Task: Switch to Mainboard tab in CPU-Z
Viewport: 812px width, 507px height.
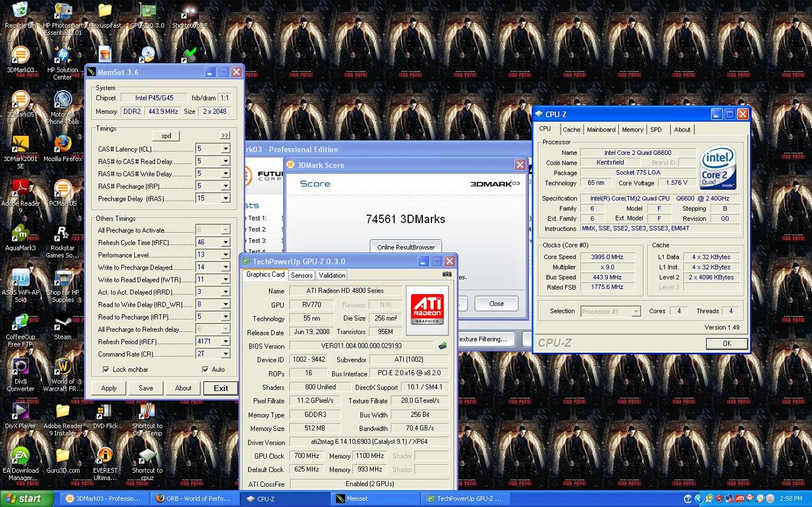Action: point(601,130)
